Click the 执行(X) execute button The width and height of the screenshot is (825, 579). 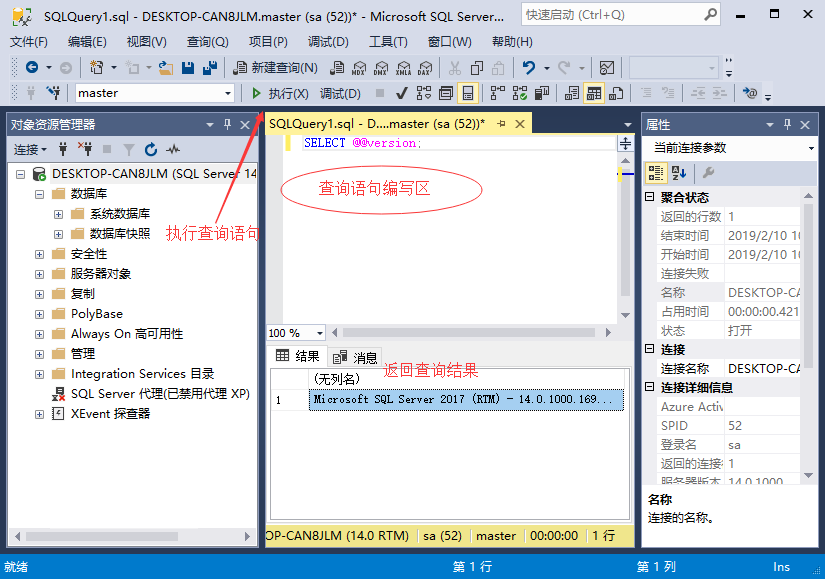coord(280,93)
